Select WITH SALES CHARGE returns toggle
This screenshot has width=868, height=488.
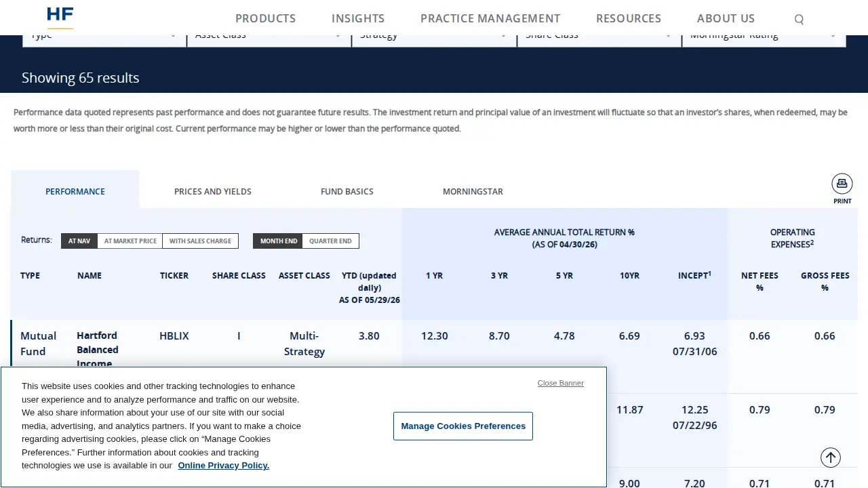(x=200, y=241)
